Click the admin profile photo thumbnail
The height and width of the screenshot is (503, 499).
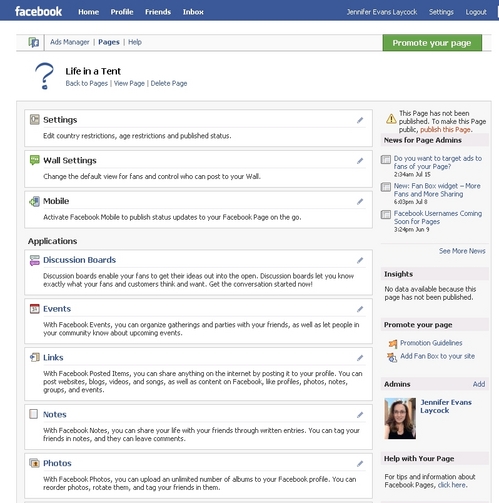(x=400, y=418)
